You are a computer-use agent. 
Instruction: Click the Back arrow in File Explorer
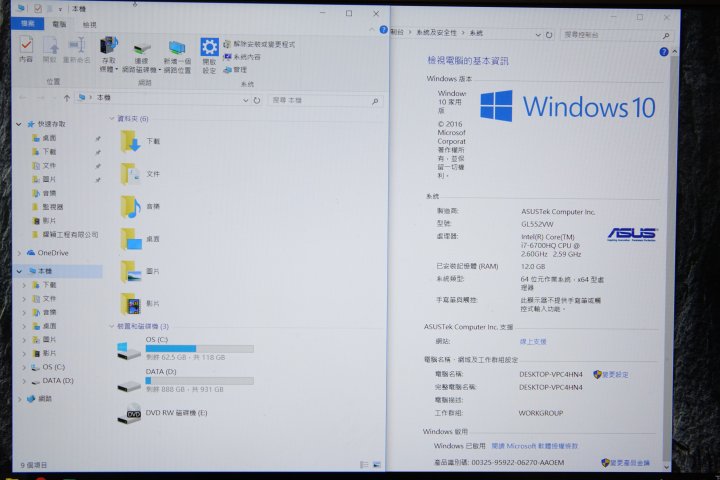pyautogui.click(x=23, y=98)
